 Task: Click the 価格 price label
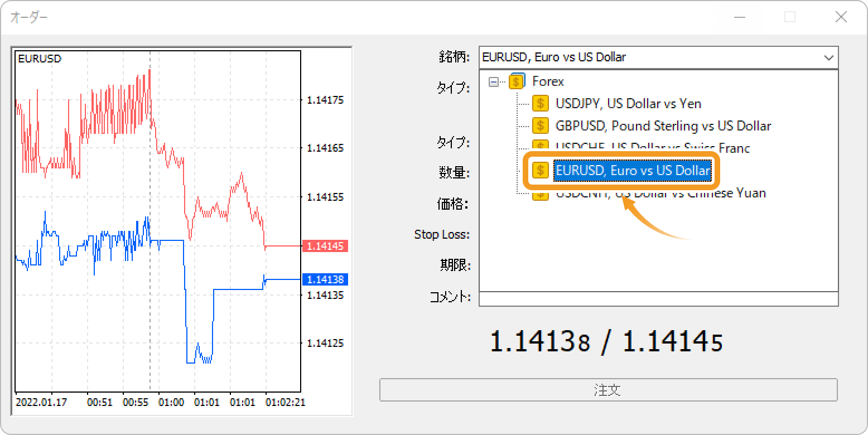click(452, 204)
